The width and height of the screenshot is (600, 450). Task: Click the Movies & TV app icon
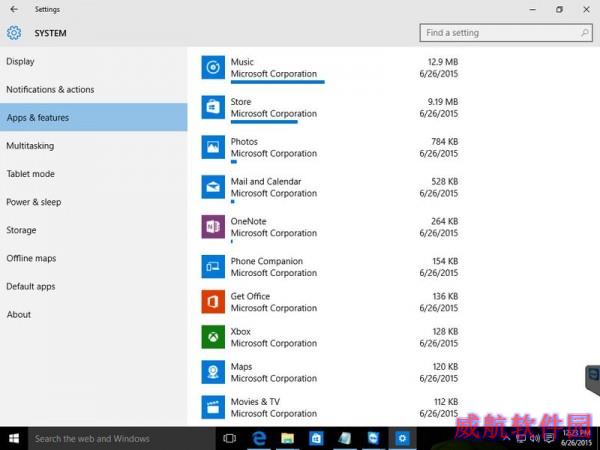click(x=213, y=407)
